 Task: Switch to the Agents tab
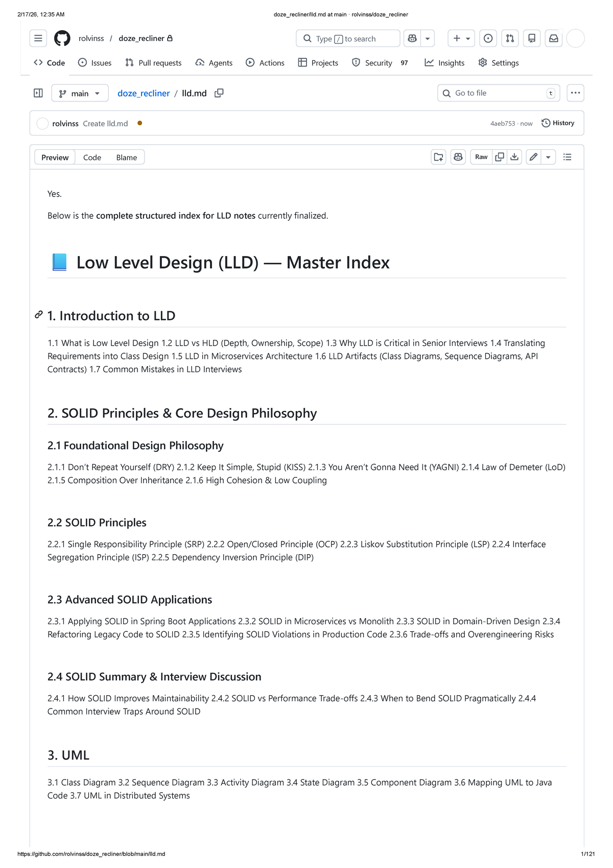pos(214,63)
